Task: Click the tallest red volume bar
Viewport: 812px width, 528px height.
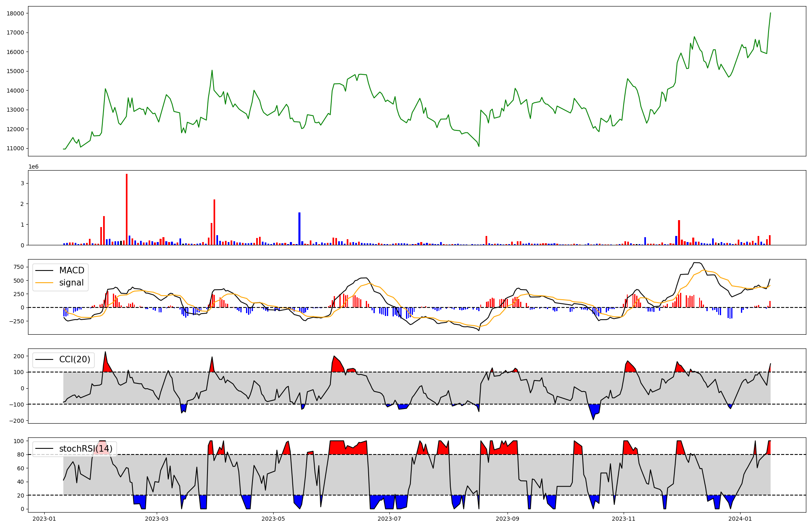Action: (127, 209)
